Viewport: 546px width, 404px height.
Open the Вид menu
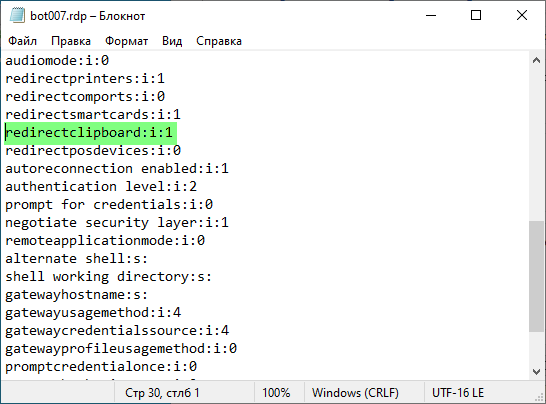(172, 41)
